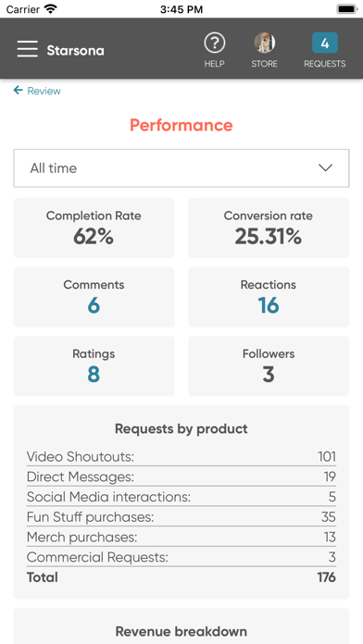Go back via the Review link
The image size is (363, 644).
(44, 91)
